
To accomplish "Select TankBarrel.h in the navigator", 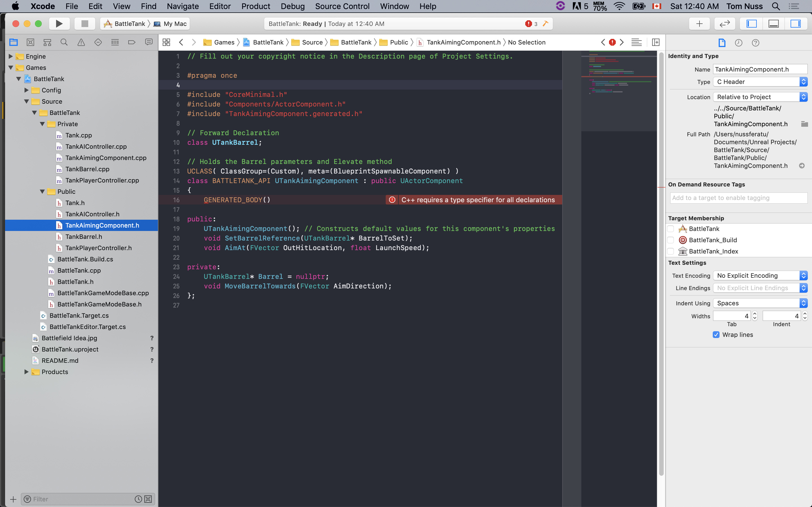I will (83, 237).
